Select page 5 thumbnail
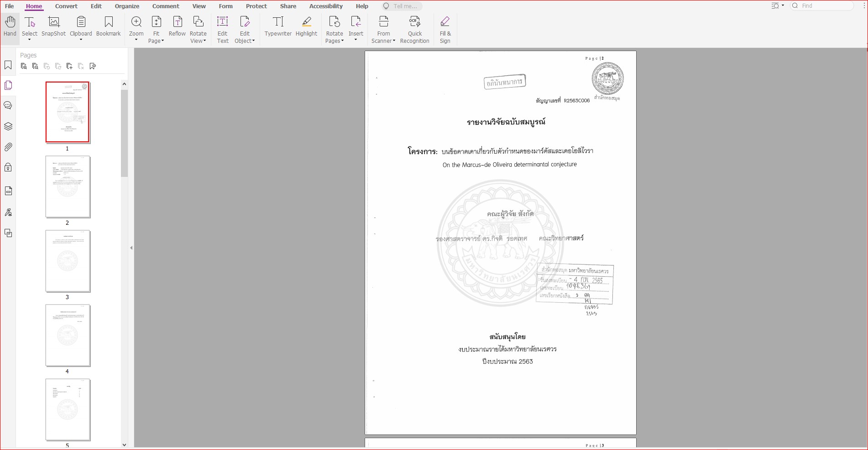The height and width of the screenshot is (450, 868). (68, 409)
